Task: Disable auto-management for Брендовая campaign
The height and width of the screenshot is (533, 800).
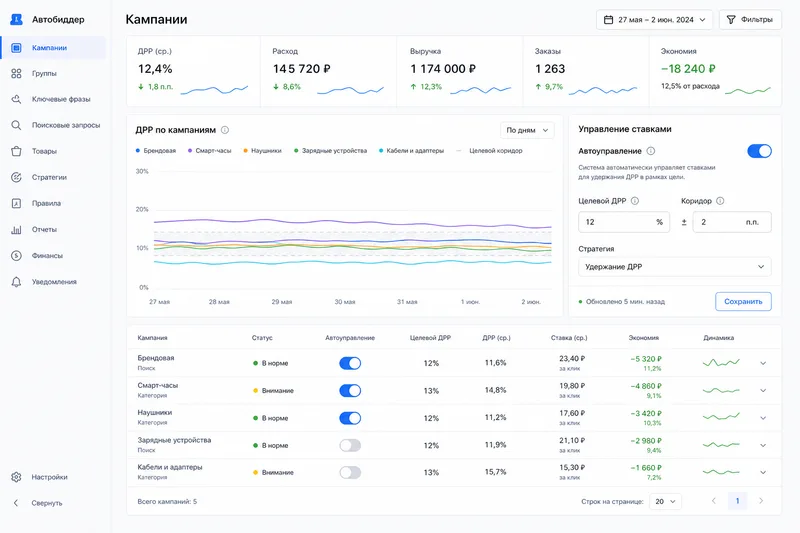Action: click(350, 363)
